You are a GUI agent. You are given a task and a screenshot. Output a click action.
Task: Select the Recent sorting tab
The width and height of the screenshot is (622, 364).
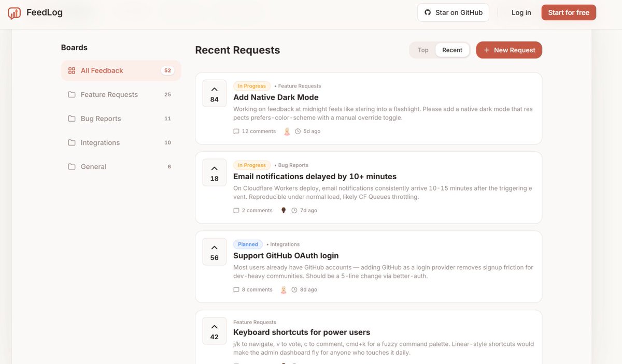click(x=452, y=50)
